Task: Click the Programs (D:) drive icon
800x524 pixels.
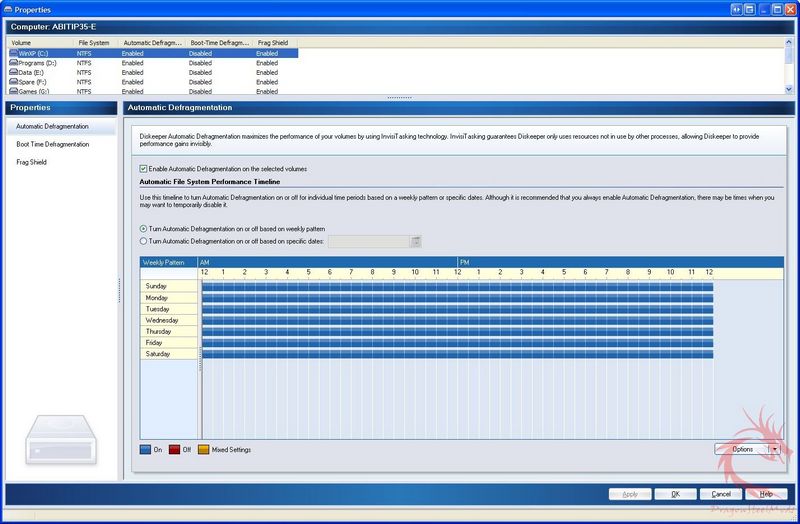Action: tap(12, 62)
